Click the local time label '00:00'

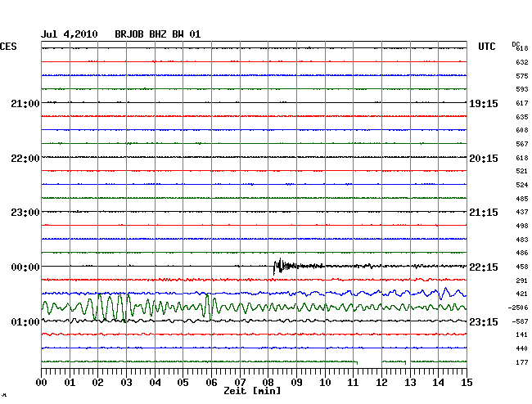pos(25,267)
